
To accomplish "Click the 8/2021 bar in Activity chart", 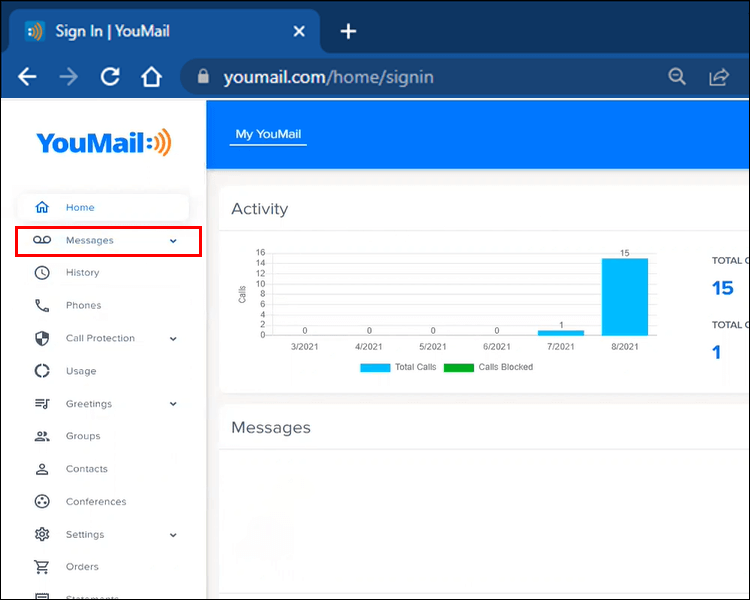I will (x=625, y=297).
